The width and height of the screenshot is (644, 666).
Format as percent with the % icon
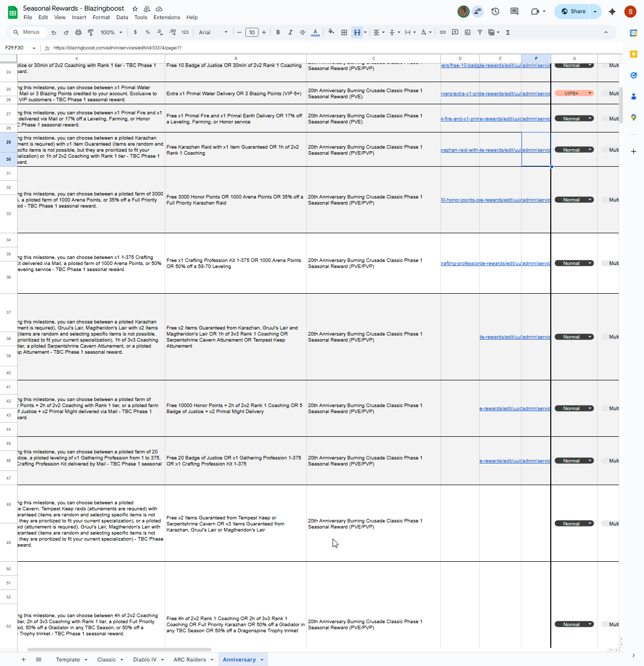point(148,32)
